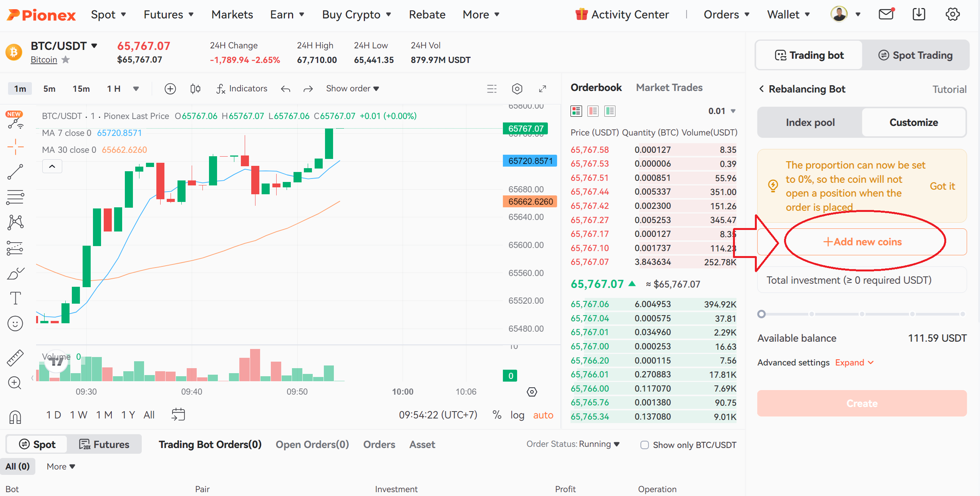Select the trend line drawing tool
Screen dimensions: 980x496
tap(15, 172)
